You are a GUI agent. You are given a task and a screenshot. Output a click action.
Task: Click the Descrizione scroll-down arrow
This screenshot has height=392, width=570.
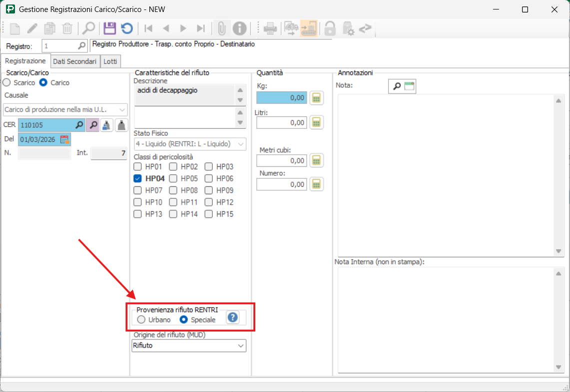click(240, 100)
